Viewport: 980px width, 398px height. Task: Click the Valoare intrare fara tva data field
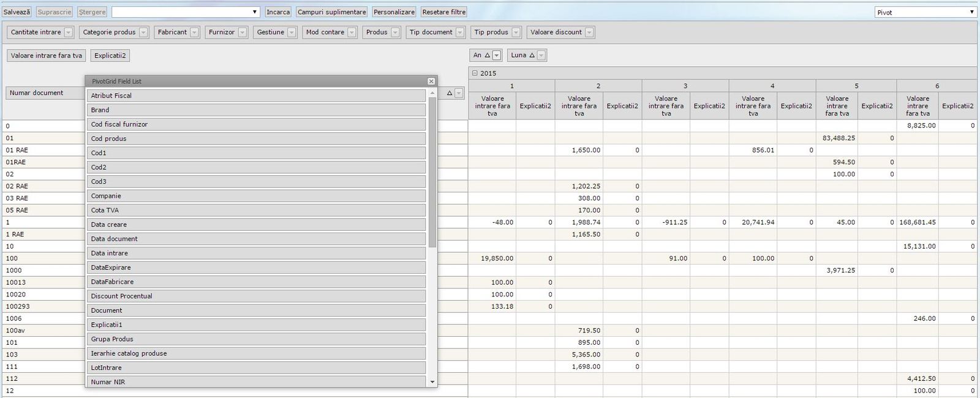tap(47, 56)
